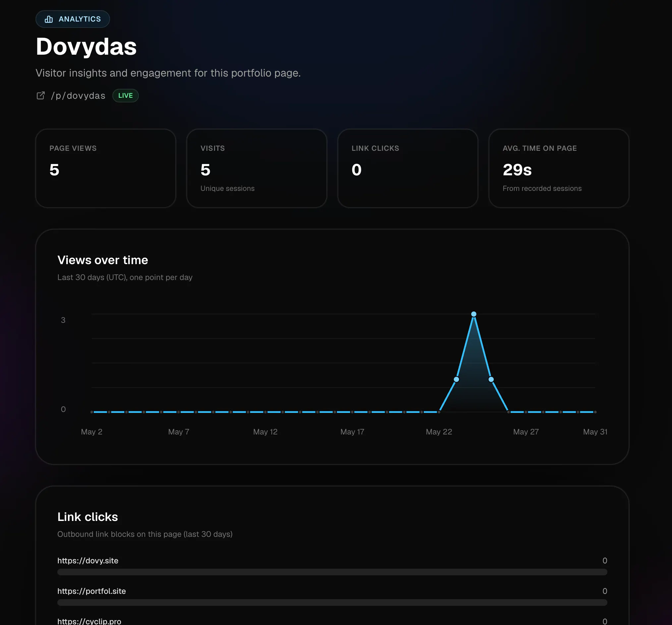Click the click count for https://dovy.site
Image resolution: width=672 pixels, height=625 pixels.
click(x=605, y=561)
